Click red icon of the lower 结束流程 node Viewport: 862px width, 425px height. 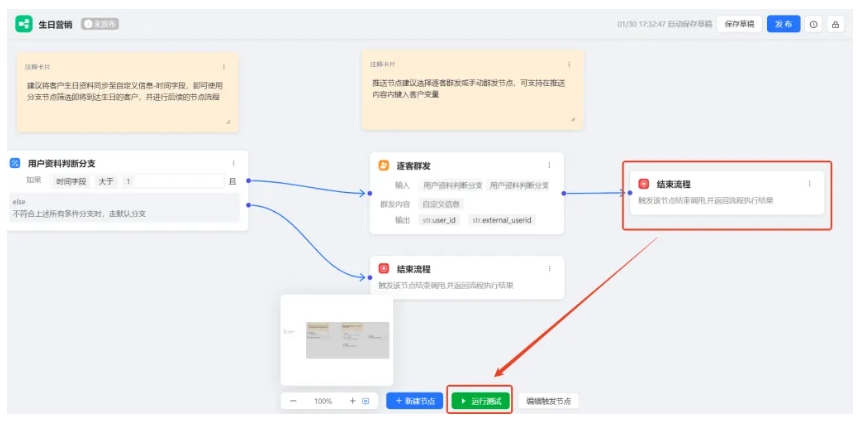pyautogui.click(x=384, y=269)
